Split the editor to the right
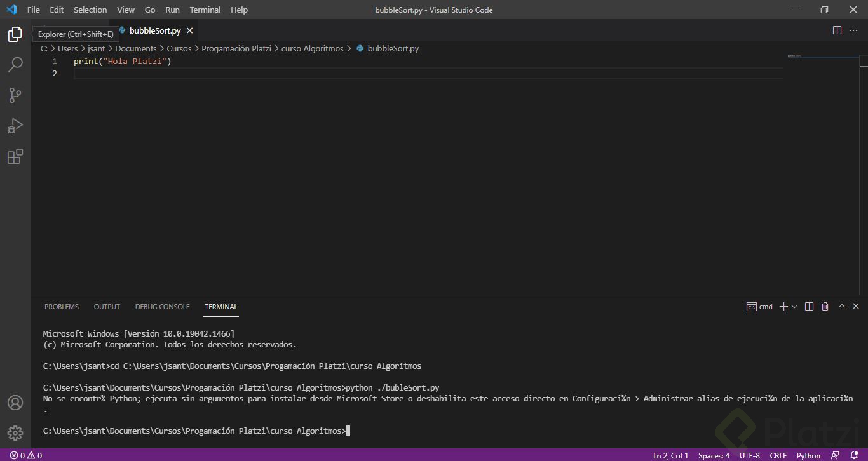The width and height of the screenshot is (868, 461). pyautogui.click(x=837, y=30)
